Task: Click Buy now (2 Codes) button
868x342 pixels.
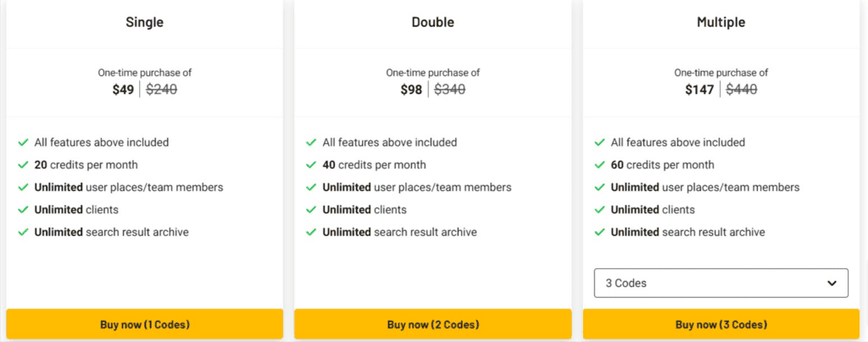Action: (432, 324)
